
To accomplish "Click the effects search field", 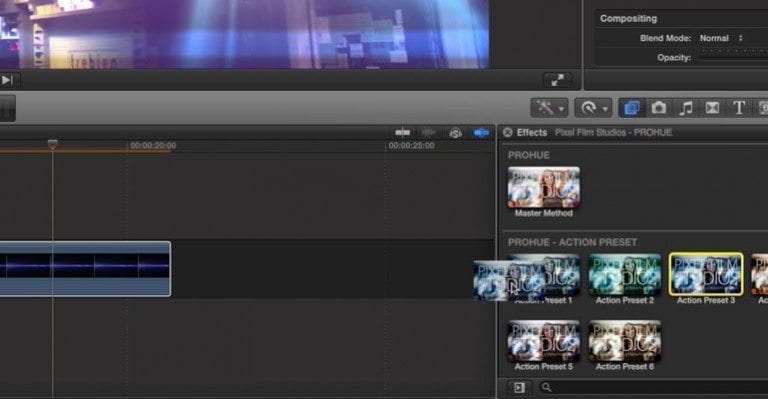I will tap(651, 388).
